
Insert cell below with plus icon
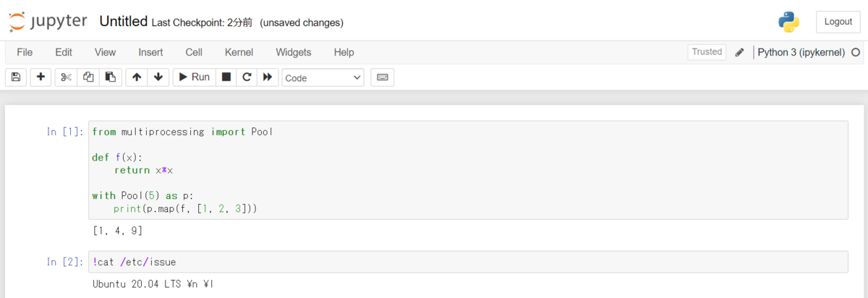41,77
